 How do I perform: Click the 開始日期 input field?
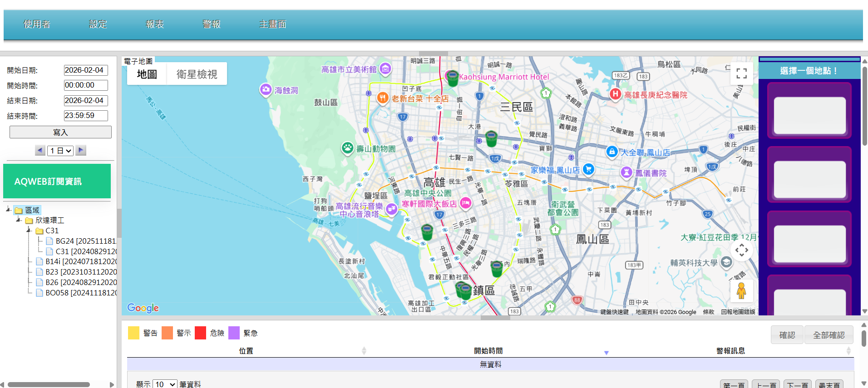tap(86, 70)
